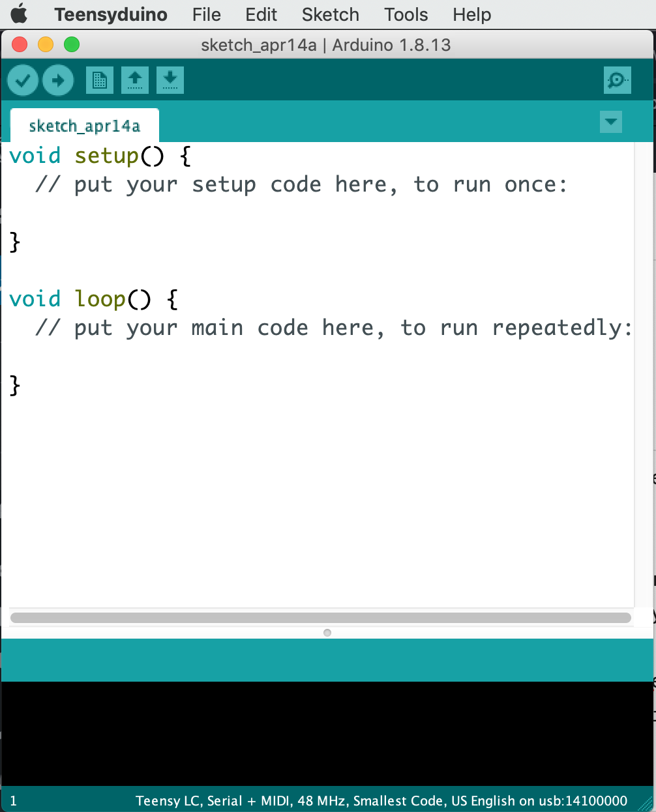Image resolution: width=656 pixels, height=812 pixels.
Task: Minimize window with yellow button
Action: click(46, 44)
